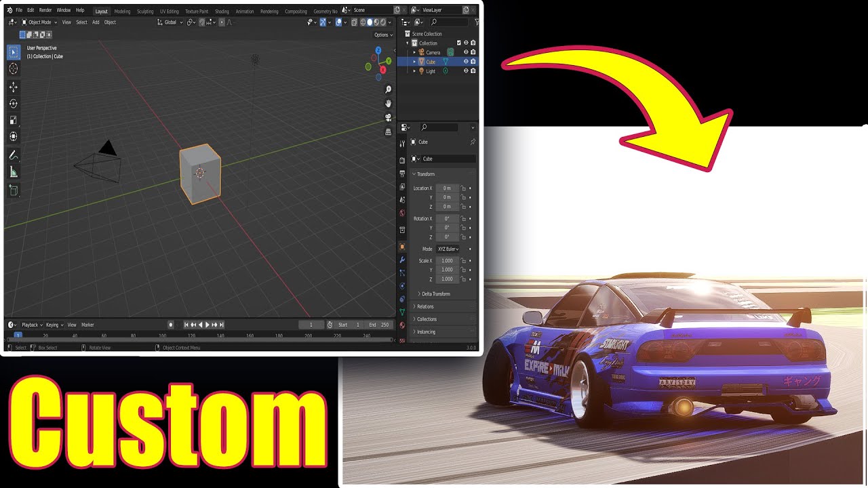This screenshot has width=868, height=488.
Task: Switch to the Sculpting workspace tab
Action: pos(145,12)
